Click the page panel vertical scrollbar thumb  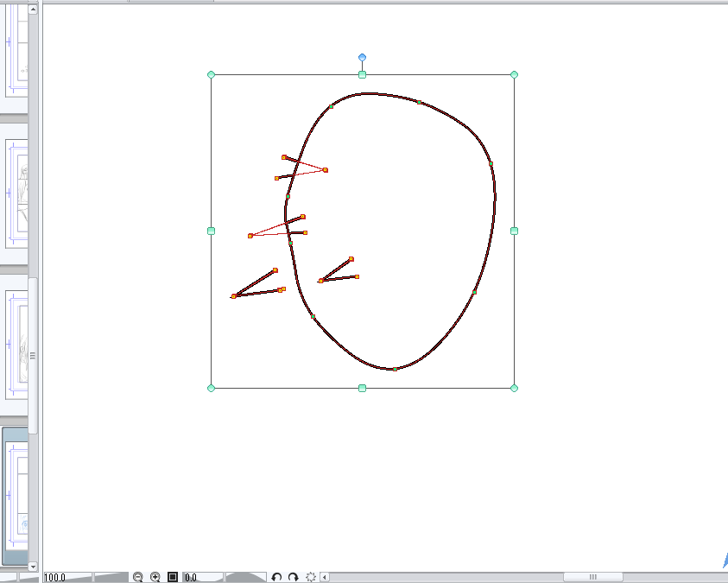pos(34,354)
